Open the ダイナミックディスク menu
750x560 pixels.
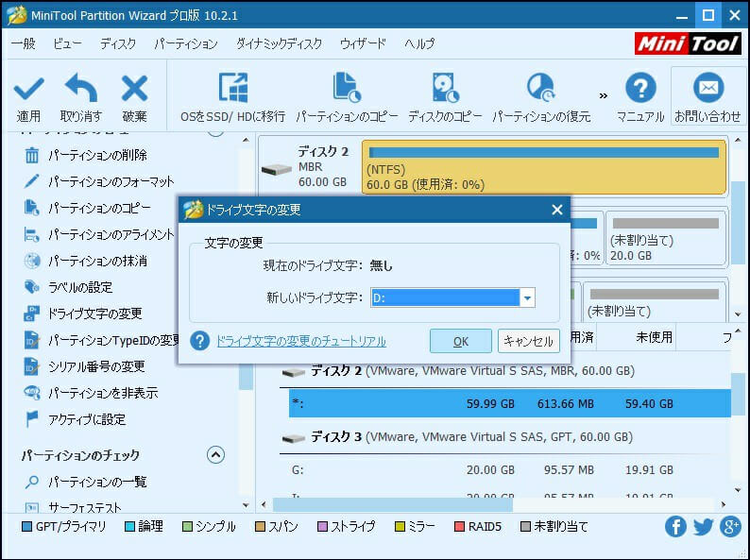[279, 43]
